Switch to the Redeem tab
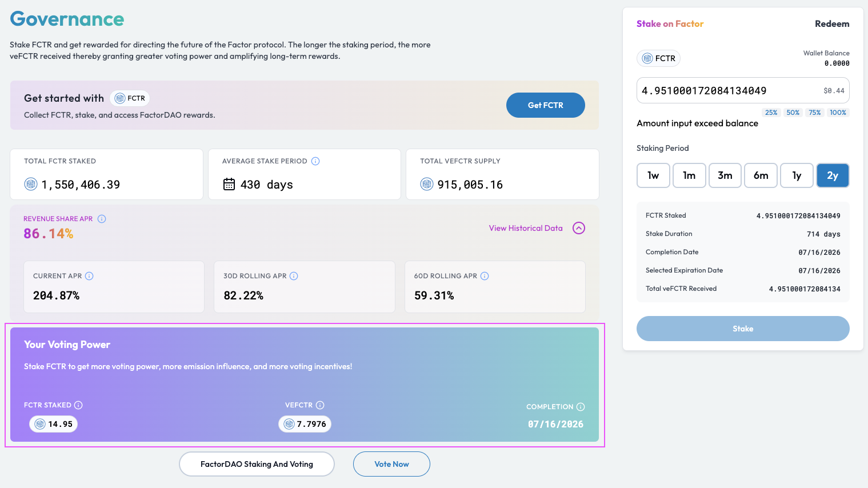This screenshot has width=868, height=488. coord(831,24)
